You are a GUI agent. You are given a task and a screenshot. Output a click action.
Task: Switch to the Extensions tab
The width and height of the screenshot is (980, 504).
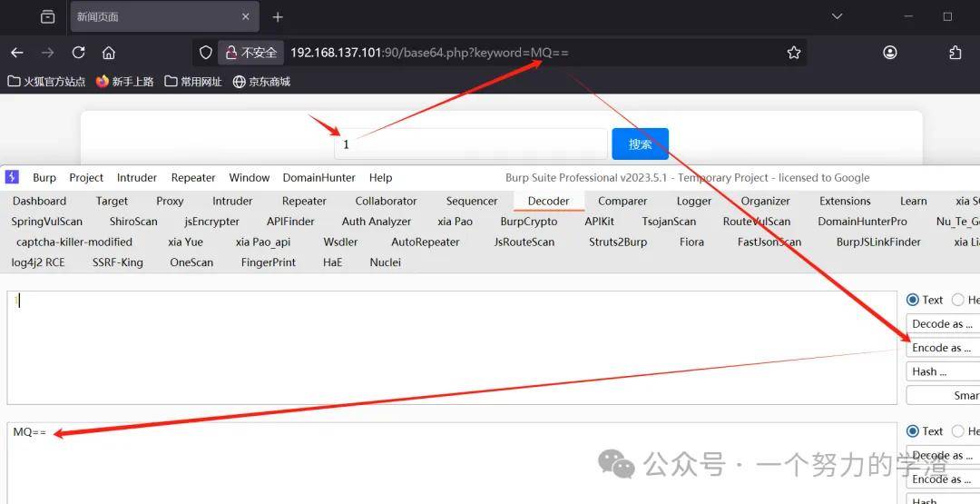tap(845, 201)
